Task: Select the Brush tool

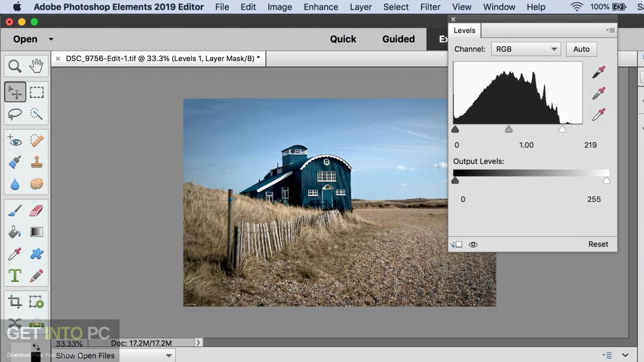Action: 15,210
